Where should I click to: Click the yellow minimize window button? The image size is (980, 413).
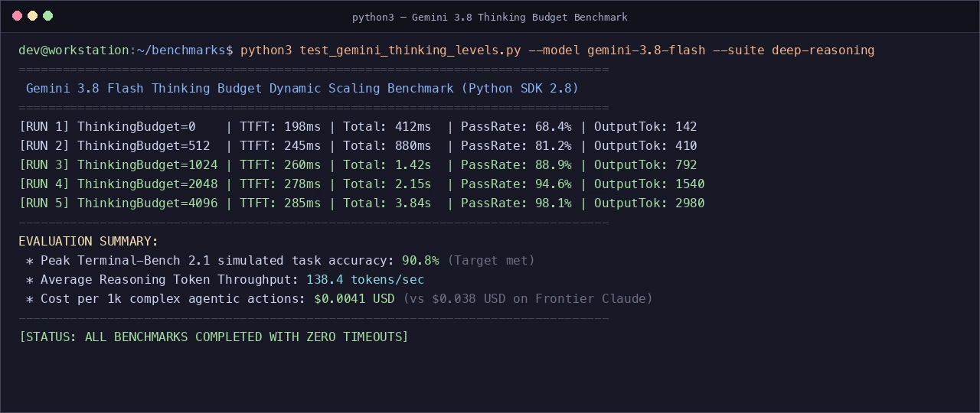coord(32,15)
